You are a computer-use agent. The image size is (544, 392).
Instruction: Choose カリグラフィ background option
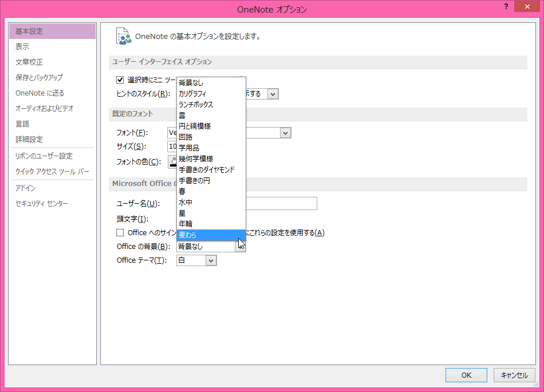[x=211, y=94]
